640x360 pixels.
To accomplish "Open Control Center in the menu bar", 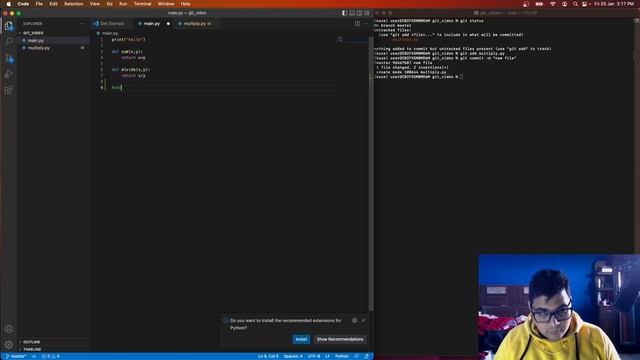I will click(585, 4).
